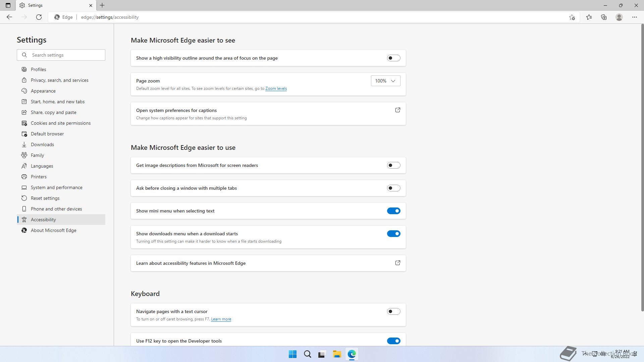
Task: Turn off Show downloads menu when download starts
Action: [x=393, y=234]
